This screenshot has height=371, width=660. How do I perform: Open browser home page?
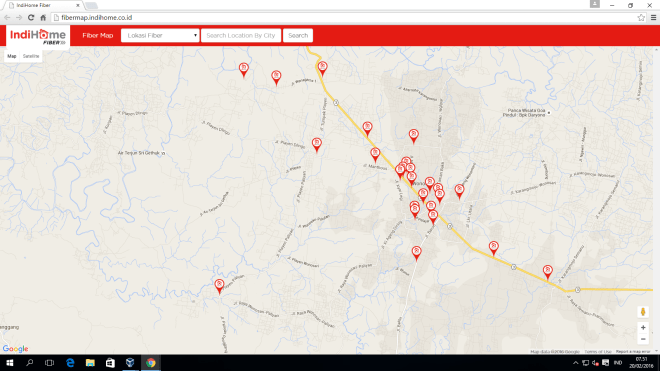(x=43, y=18)
